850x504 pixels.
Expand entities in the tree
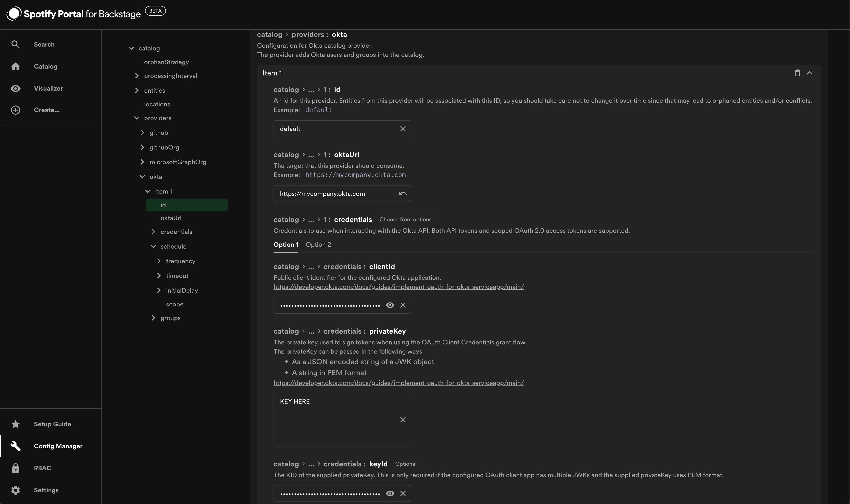point(137,90)
